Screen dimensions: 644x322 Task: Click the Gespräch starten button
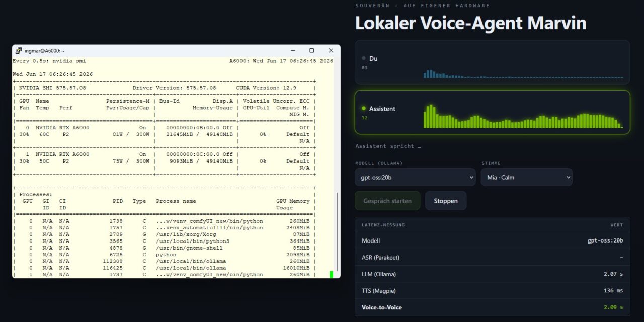[387, 201]
